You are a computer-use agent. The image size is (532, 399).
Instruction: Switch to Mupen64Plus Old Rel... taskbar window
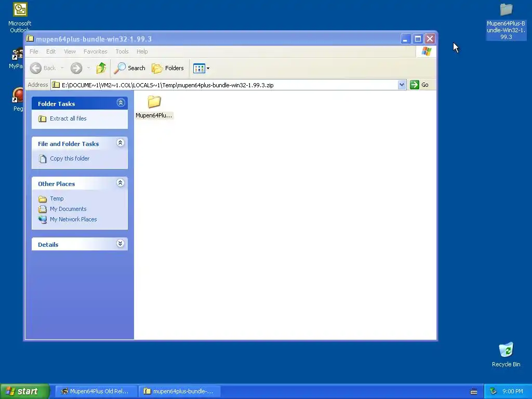(96, 391)
